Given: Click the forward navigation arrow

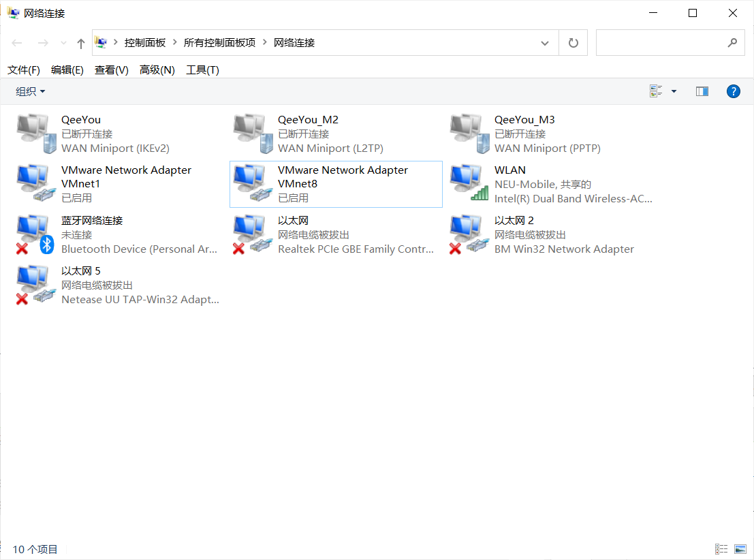Looking at the screenshot, I should 44,44.
